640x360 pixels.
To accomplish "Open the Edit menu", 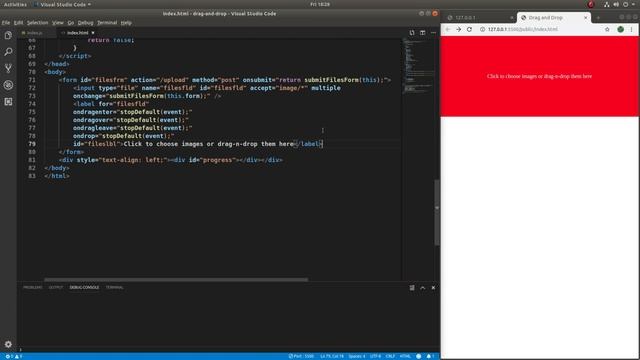I will pyautogui.click(x=18, y=23).
